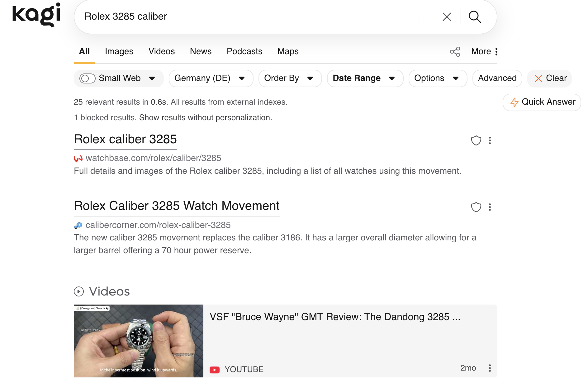Open the three-dot menu on the calibercorner result

[x=490, y=207]
